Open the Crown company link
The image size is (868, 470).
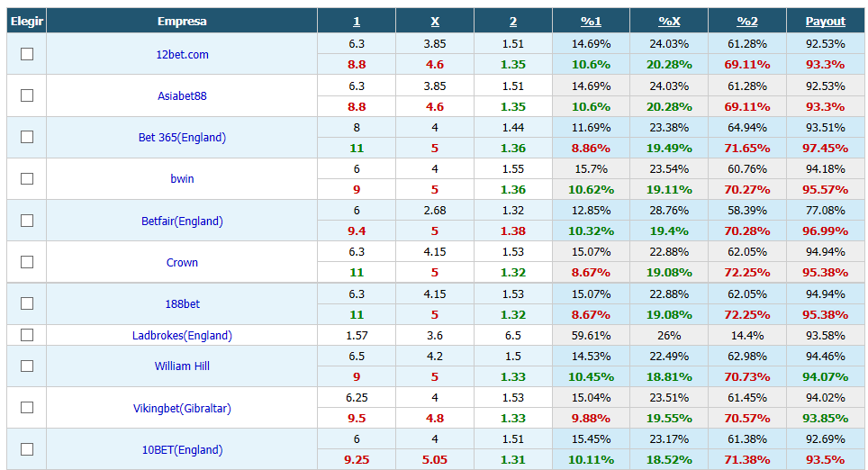coord(182,262)
